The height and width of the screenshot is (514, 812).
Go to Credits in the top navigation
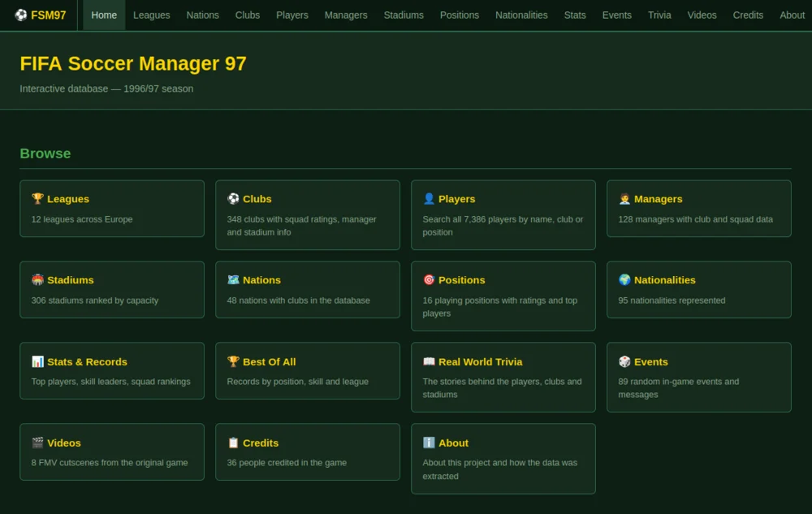[x=748, y=15]
